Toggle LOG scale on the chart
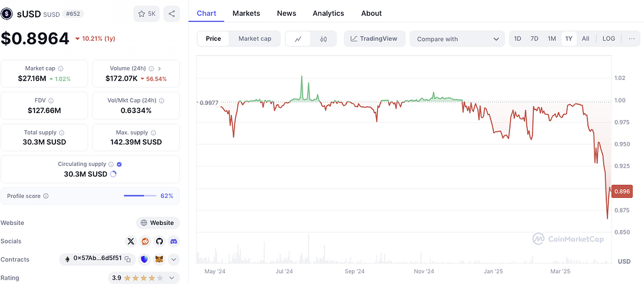Viewport: 644px width, 284px height. coord(608,38)
